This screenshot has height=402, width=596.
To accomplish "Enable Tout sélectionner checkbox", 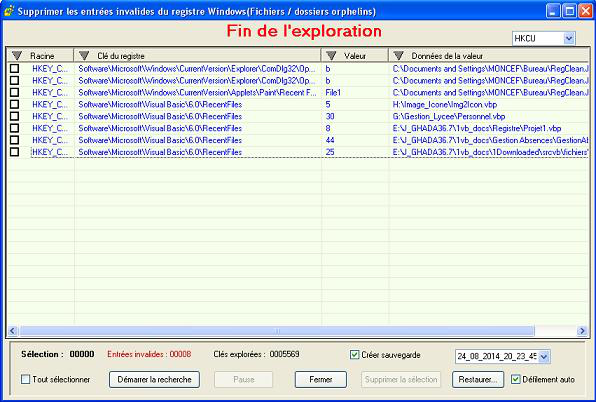I will coord(25,379).
